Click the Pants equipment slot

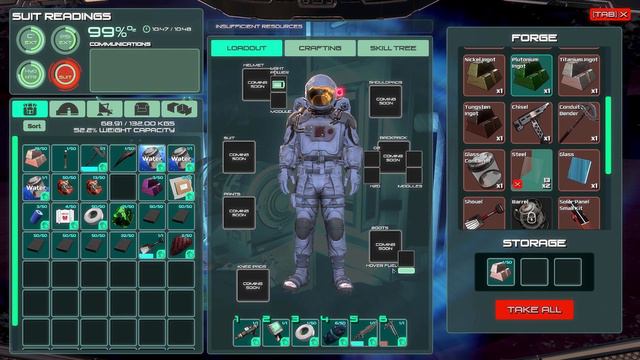239,213
